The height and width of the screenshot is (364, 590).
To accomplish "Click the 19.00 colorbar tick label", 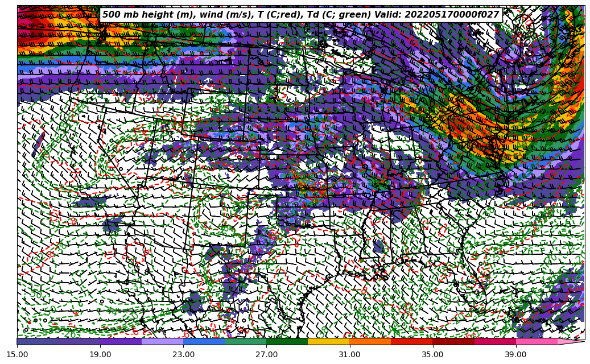I will click(x=100, y=354).
